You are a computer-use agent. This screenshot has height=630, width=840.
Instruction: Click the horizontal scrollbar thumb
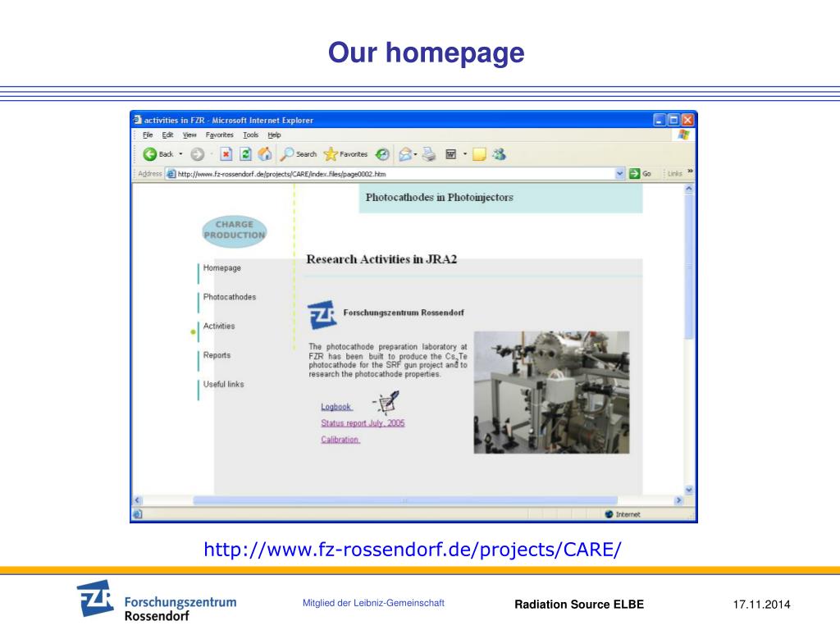tap(405, 500)
